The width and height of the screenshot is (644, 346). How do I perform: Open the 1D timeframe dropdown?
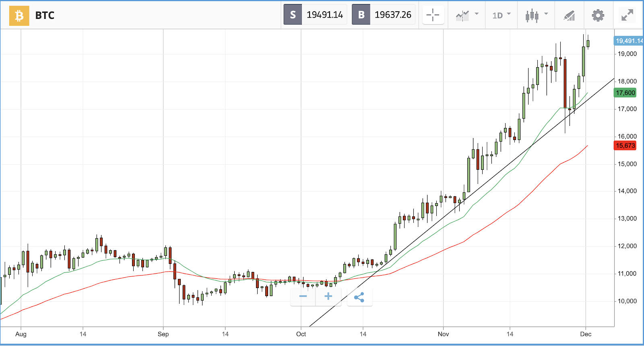502,15
